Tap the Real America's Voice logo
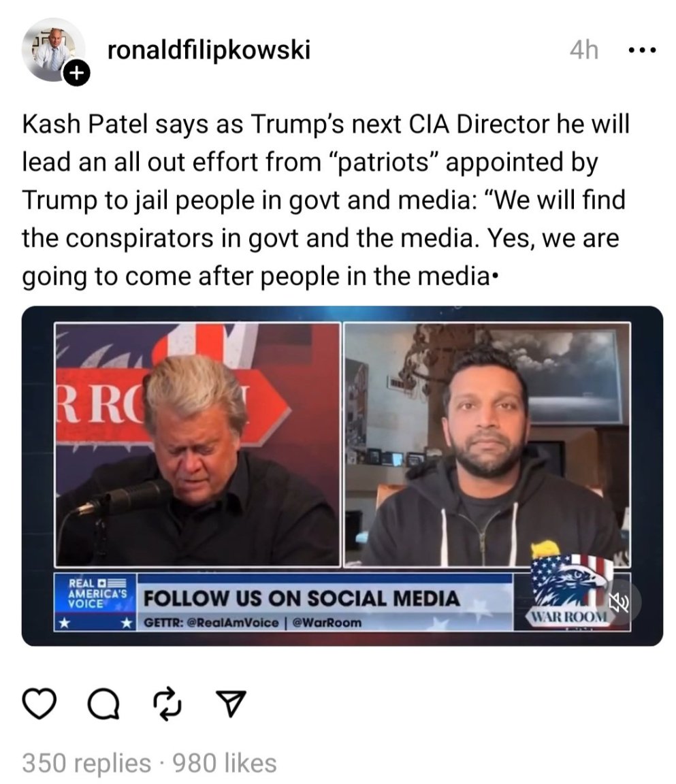676x784 pixels. (95, 602)
